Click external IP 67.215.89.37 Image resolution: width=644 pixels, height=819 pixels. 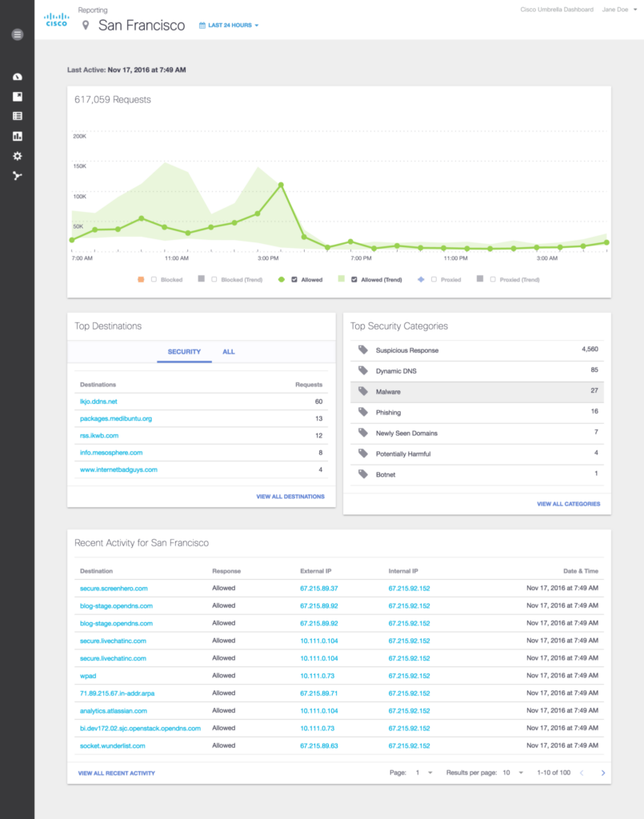319,588
